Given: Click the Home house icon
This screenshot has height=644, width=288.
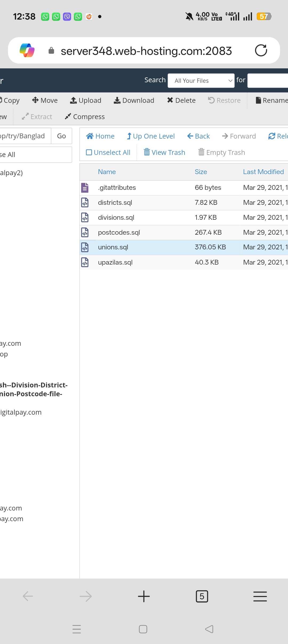Looking at the screenshot, I should pyautogui.click(x=90, y=136).
